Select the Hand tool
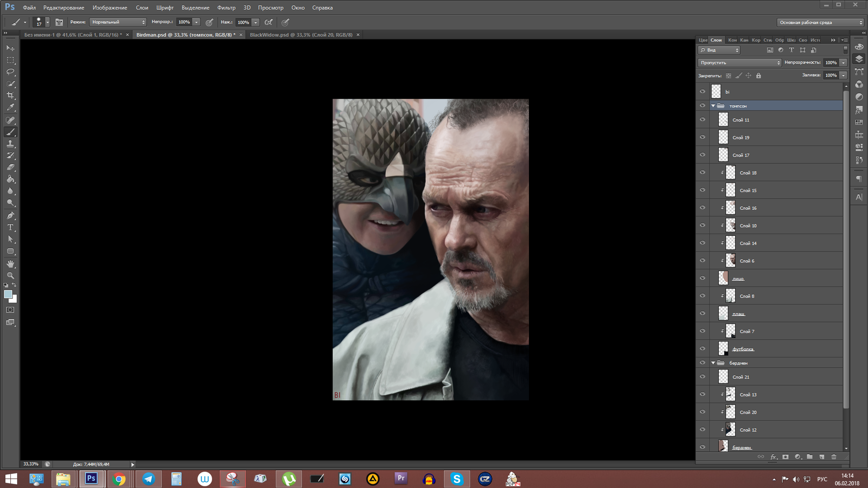868x488 pixels. [10, 264]
